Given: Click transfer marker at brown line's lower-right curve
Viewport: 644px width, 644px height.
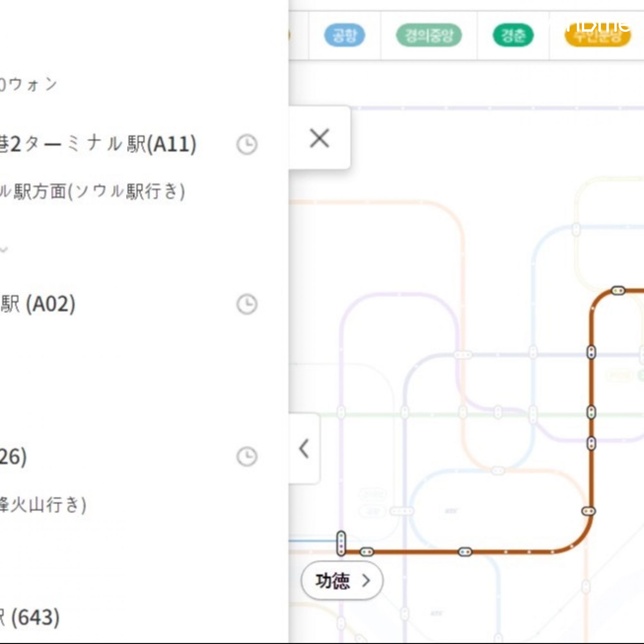Looking at the screenshot, I should click(x=588, y=511).
